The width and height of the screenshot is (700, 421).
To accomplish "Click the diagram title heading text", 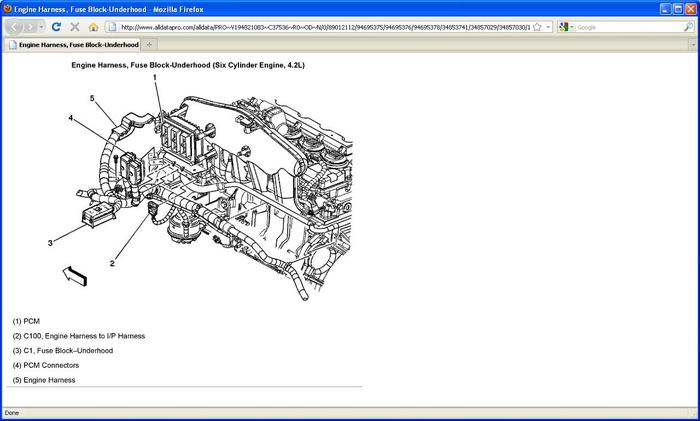I will click(188, 65).
